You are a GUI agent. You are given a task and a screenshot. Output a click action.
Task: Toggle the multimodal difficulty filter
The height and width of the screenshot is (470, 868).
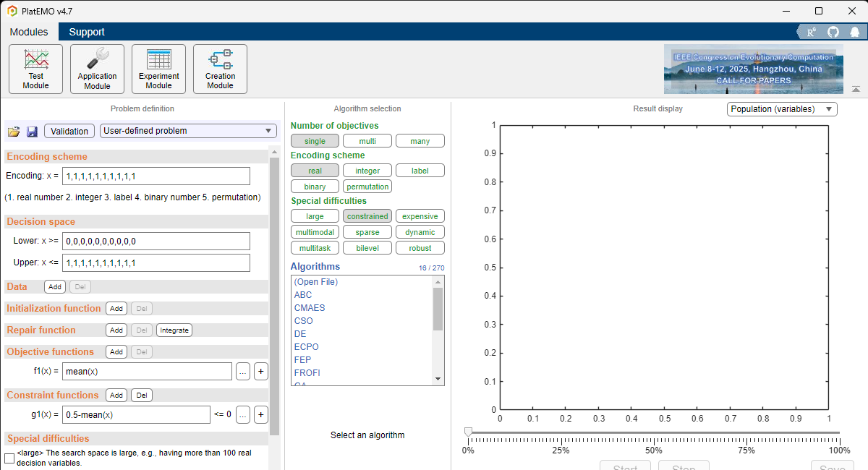point(315,232)
